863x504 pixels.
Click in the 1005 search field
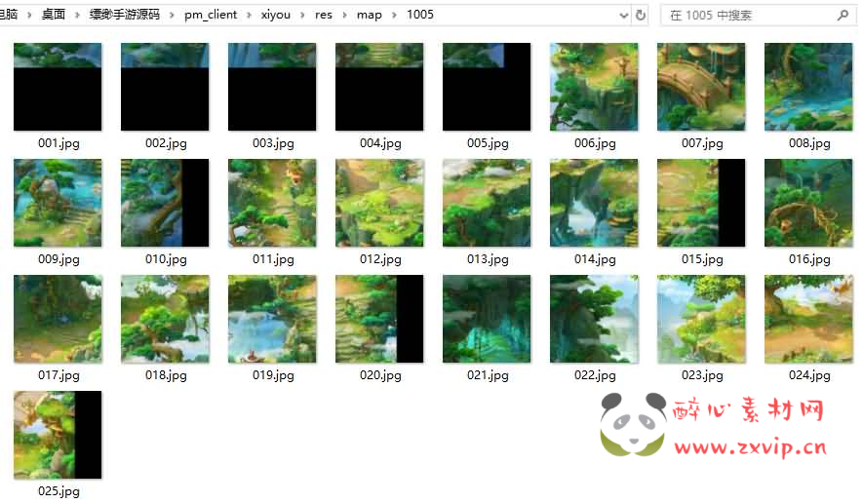[746, 16]
